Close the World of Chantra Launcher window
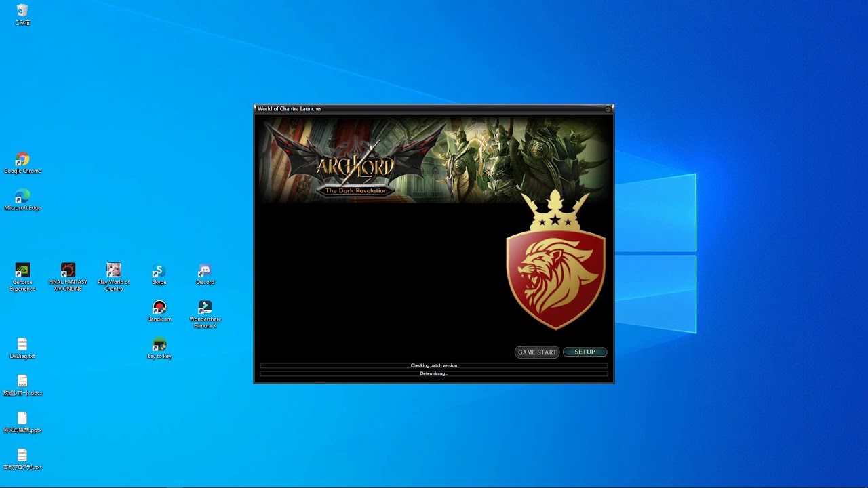Screen dimensions: 868x488 click(x=608, y=108)
